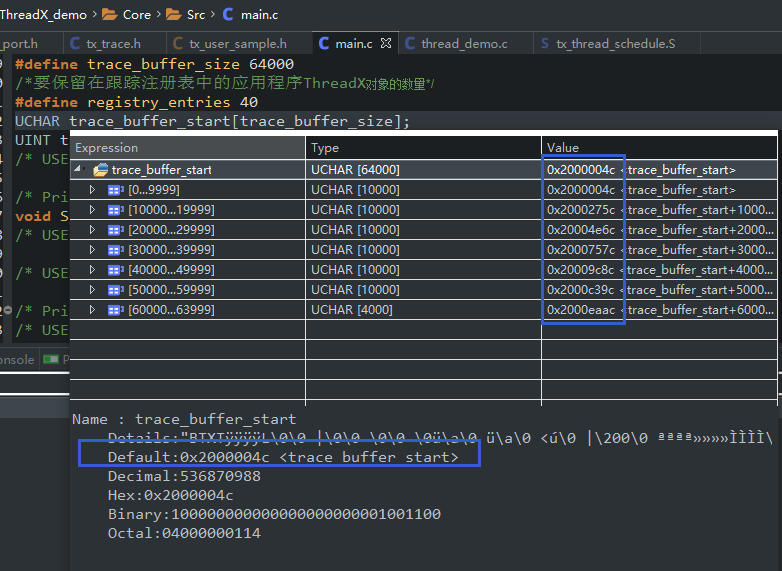Click the Binary value detail line
The width and height of the screenshot is (782, 571).
click(274, 514)
